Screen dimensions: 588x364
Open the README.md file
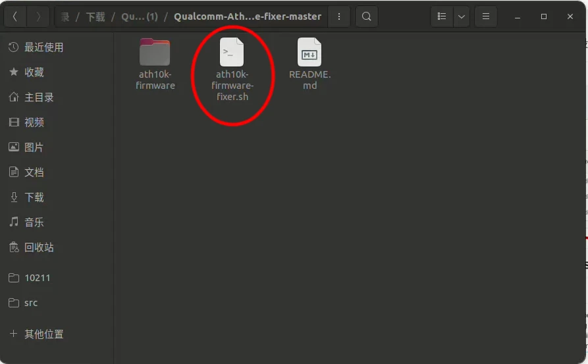point(309,64)
